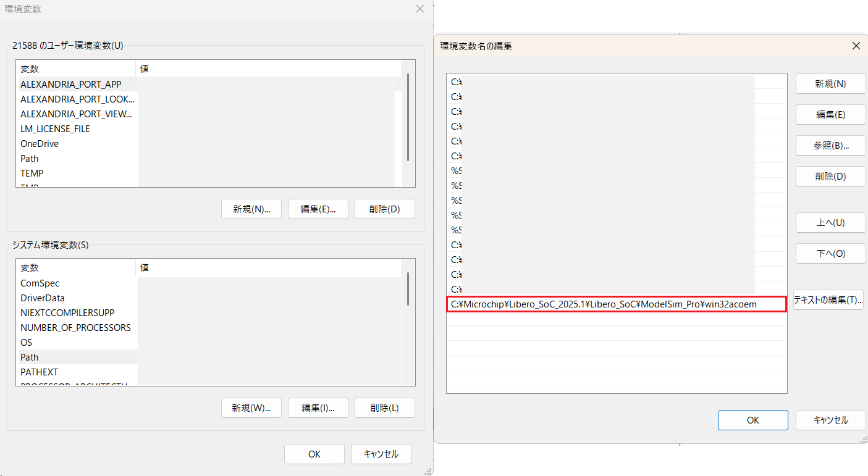868x476 pixels.
Task: Open the 参照(B)... browse button
Action: 830,146
